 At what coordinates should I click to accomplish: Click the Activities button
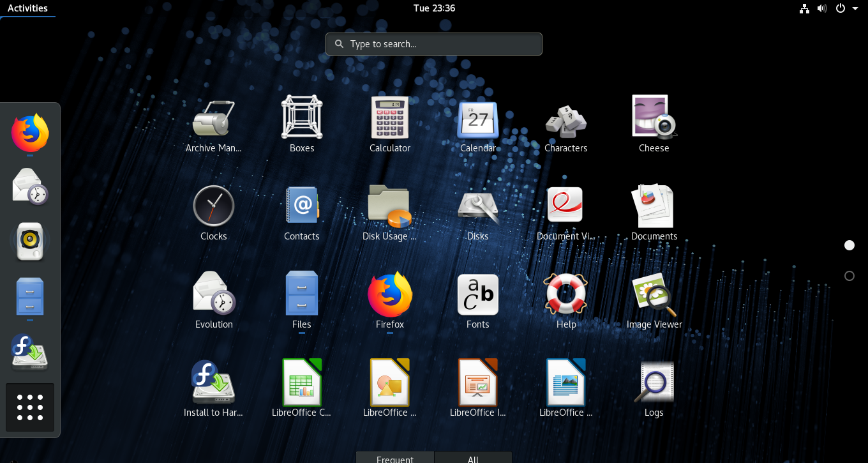pyautogui.click(x=27, y=8)
